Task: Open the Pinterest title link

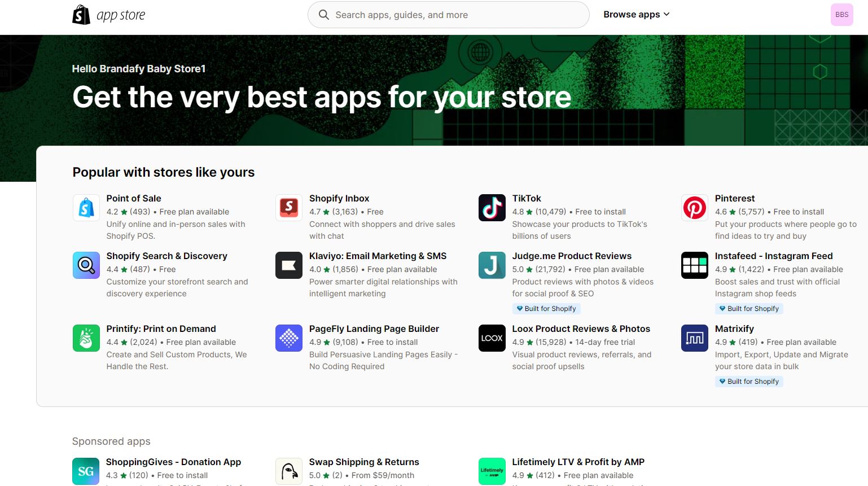Action: (735, 199)
